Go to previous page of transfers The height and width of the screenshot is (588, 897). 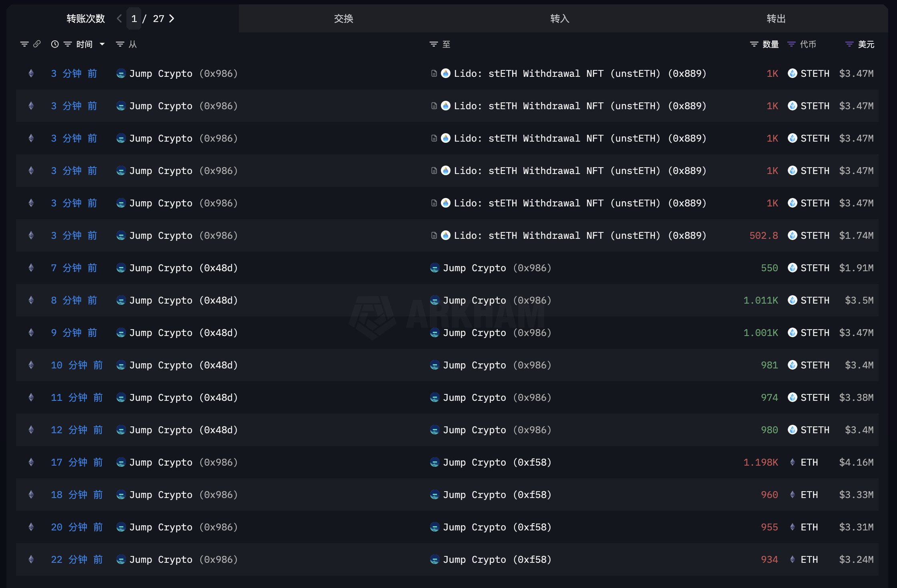[119, 18]
